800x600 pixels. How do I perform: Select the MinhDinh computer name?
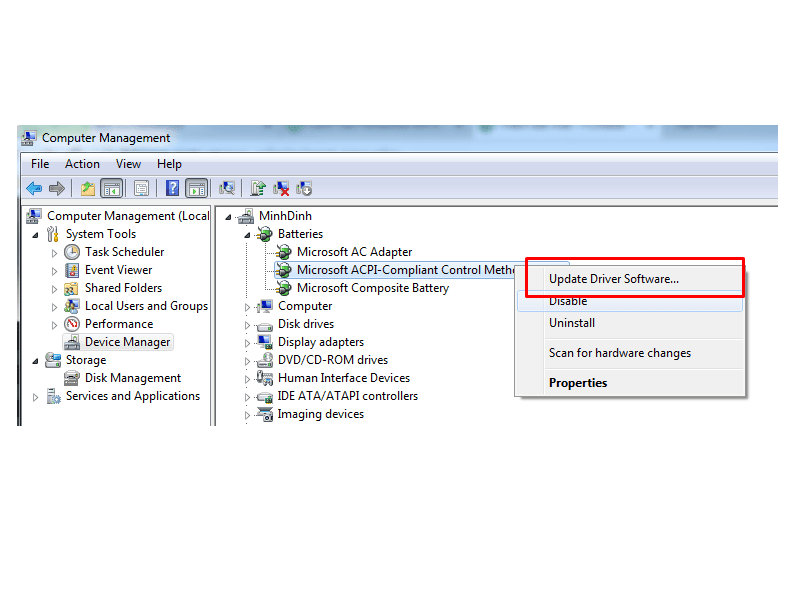(x=285, y=216)
